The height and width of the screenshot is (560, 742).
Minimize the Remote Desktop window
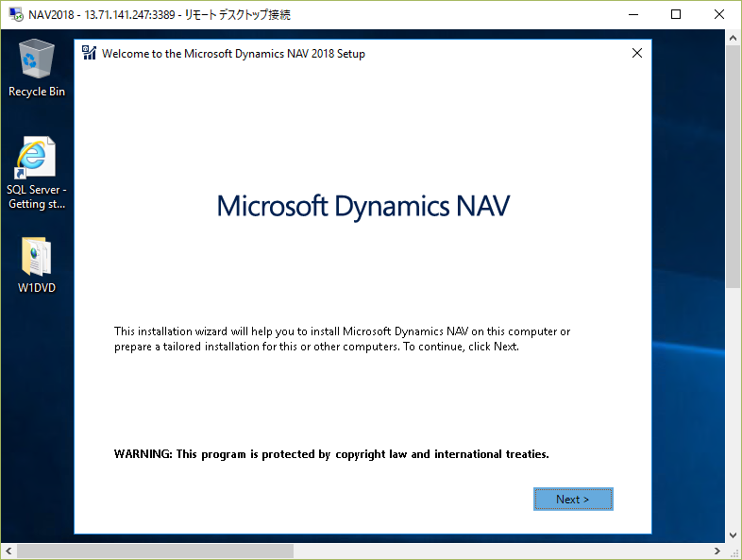coord(633,14)
